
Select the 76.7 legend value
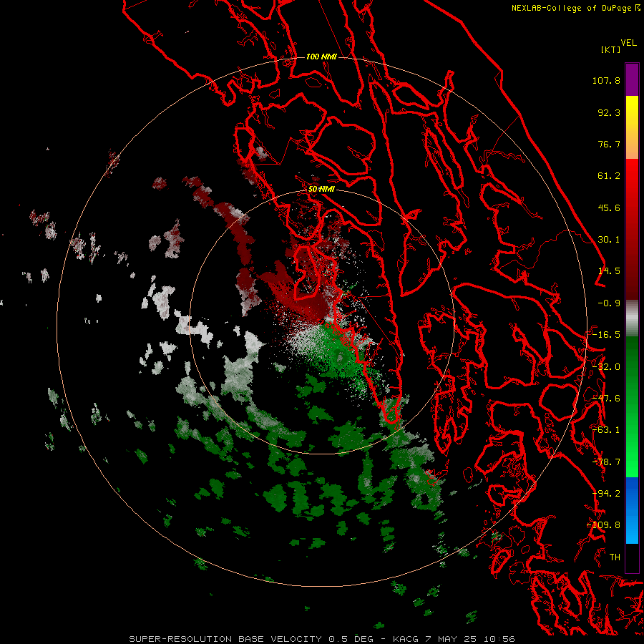pyautogui.click(x=609, y=144)
